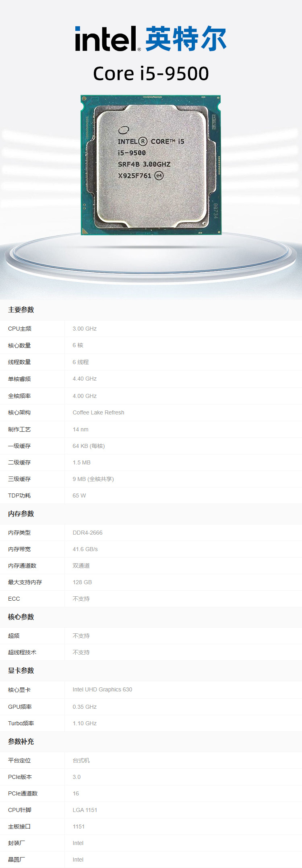Screen dimensions: 302x868
Task: Select the PCIe version 3.0 value
Action: (77, 777)
